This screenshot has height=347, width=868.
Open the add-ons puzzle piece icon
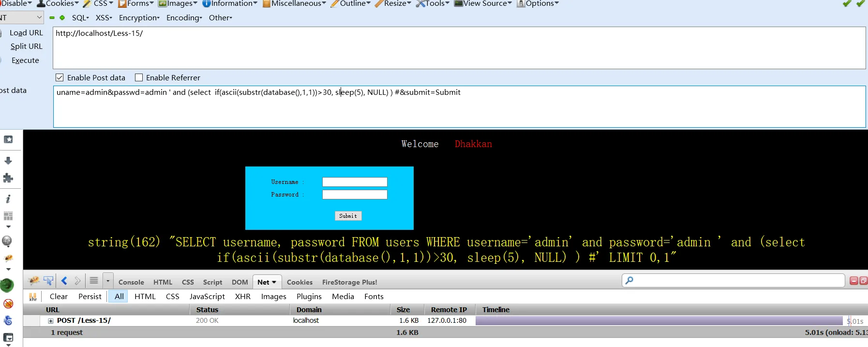[8, 178]
